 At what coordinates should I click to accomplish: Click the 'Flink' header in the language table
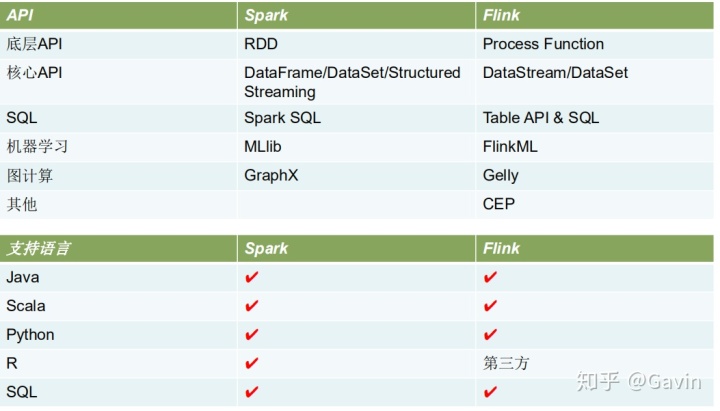pyautogui.click(x=501, y=248)
